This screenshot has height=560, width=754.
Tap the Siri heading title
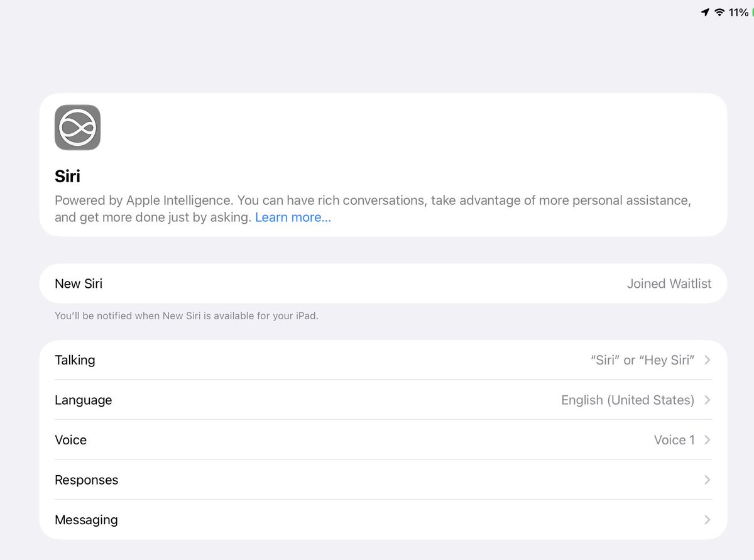point(67,177)
